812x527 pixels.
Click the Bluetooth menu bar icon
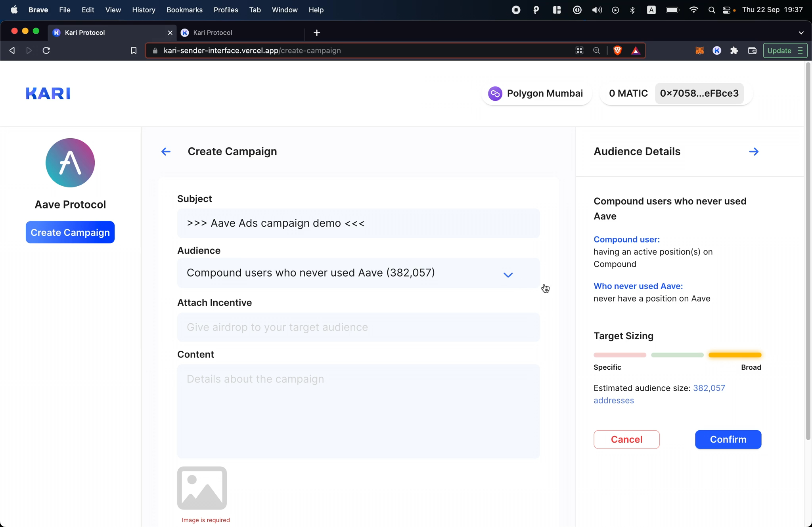click(x=632, y=10)
